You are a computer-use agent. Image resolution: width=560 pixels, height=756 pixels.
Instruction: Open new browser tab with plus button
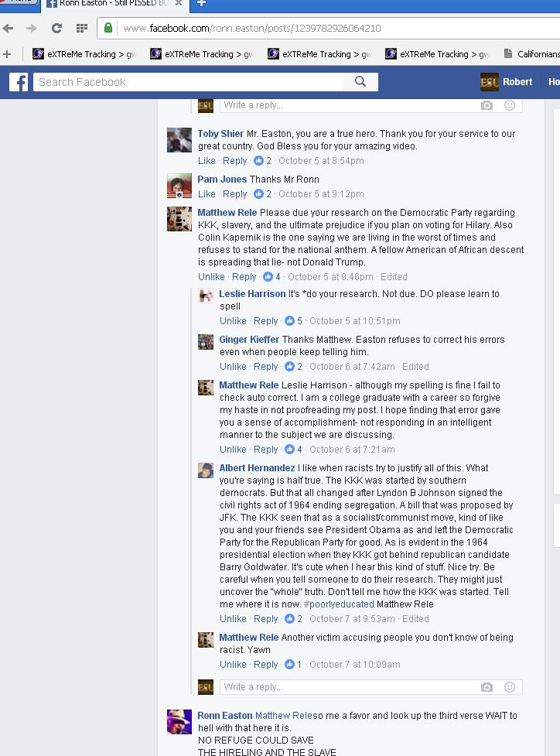(201, 4)
